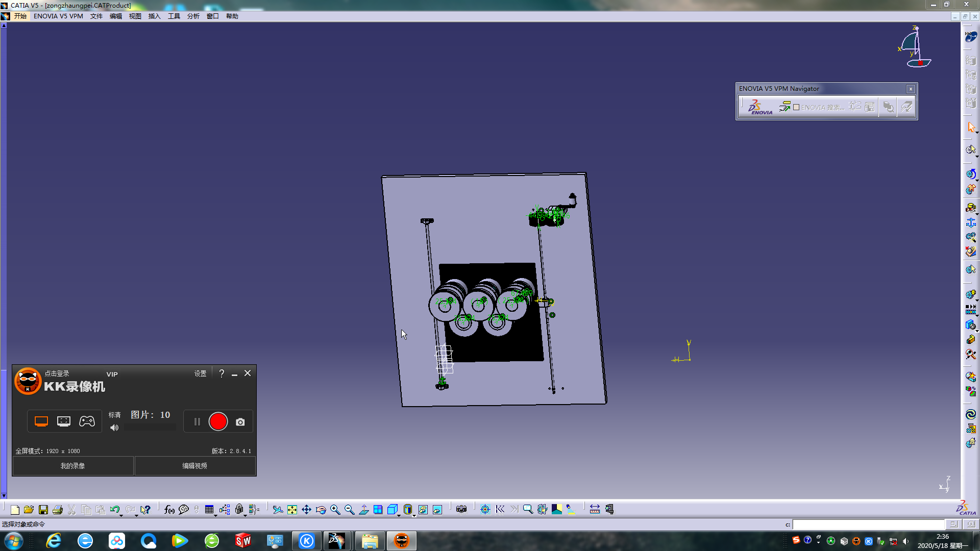Screen dimensions: 980x551
Task: Open the Formula f(x) tool
Action: point(169,509)
